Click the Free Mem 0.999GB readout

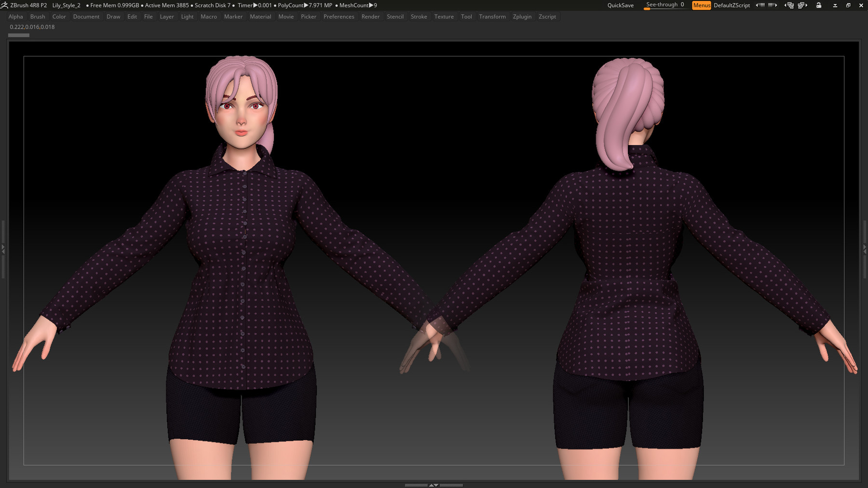point(115,5)
